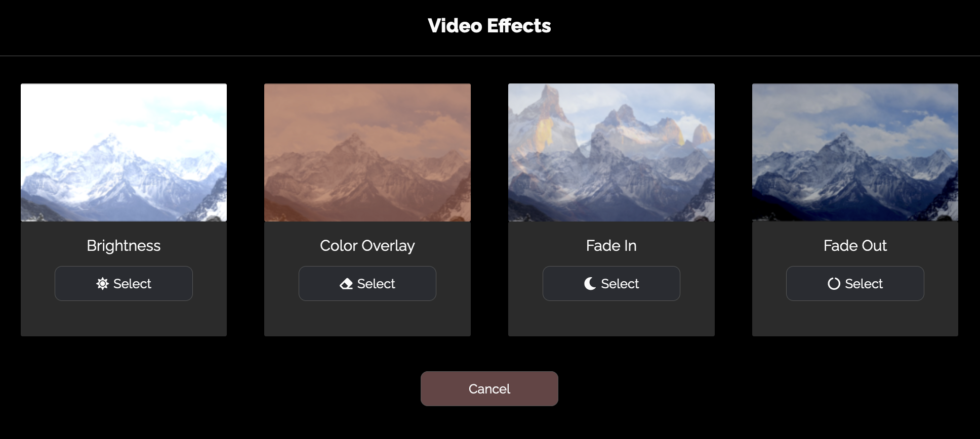
Task: Click the Brightness card title
Action: point(124,246)
